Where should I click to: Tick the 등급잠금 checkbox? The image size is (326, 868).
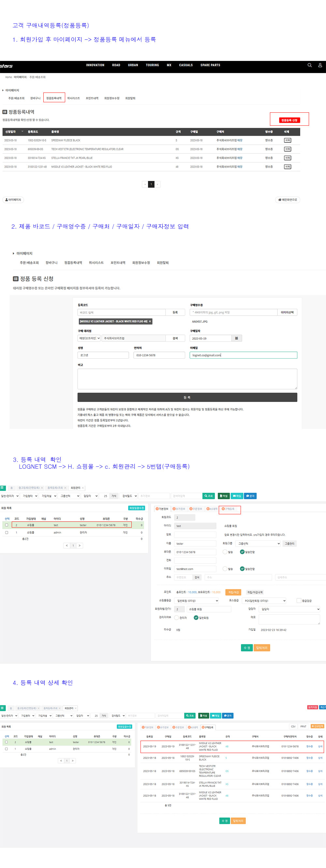click(x=299, y=601)
